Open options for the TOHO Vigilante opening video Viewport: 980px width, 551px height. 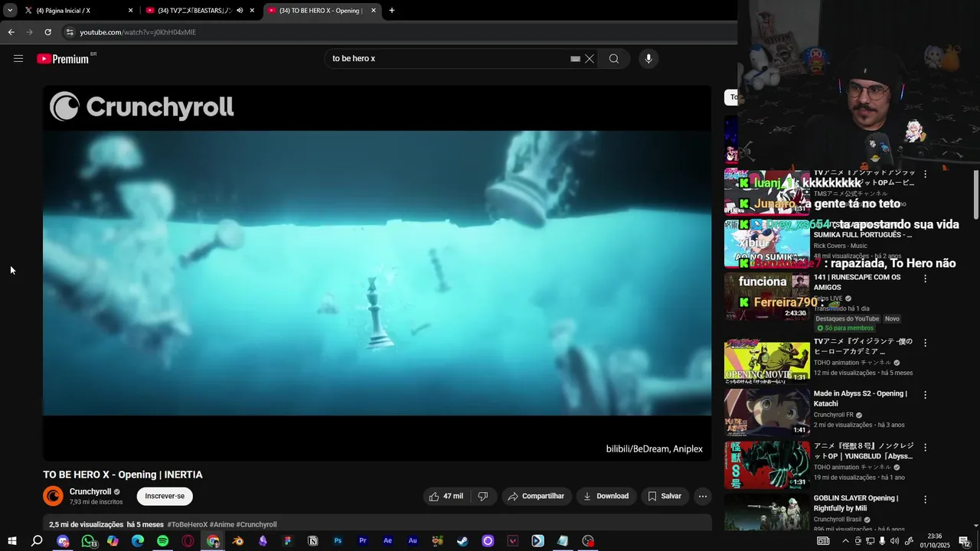[925, 343]
